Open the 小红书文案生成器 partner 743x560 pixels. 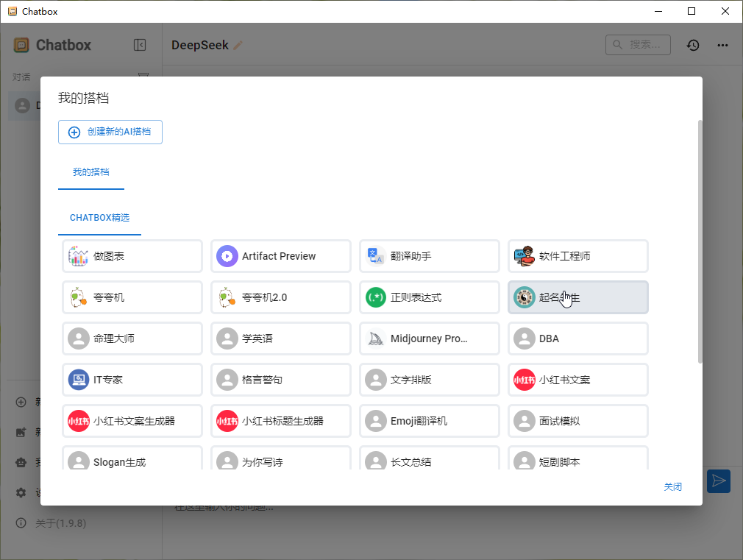click(132, 421)
